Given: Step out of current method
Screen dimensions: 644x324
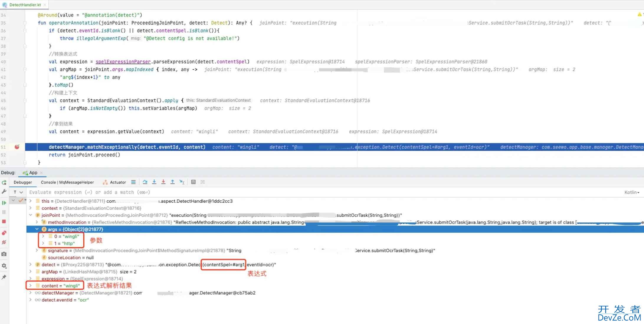Looking at the screenshot, I should point(173,182).
